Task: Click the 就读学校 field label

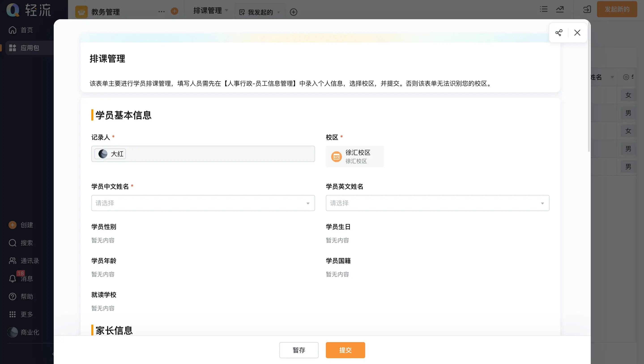Action: 104,294
